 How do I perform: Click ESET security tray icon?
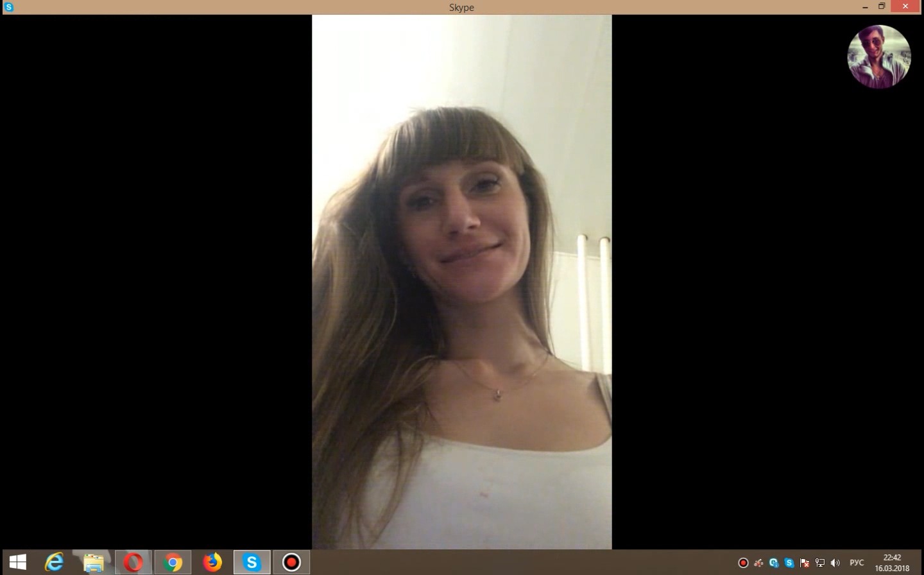pos(774,563)
